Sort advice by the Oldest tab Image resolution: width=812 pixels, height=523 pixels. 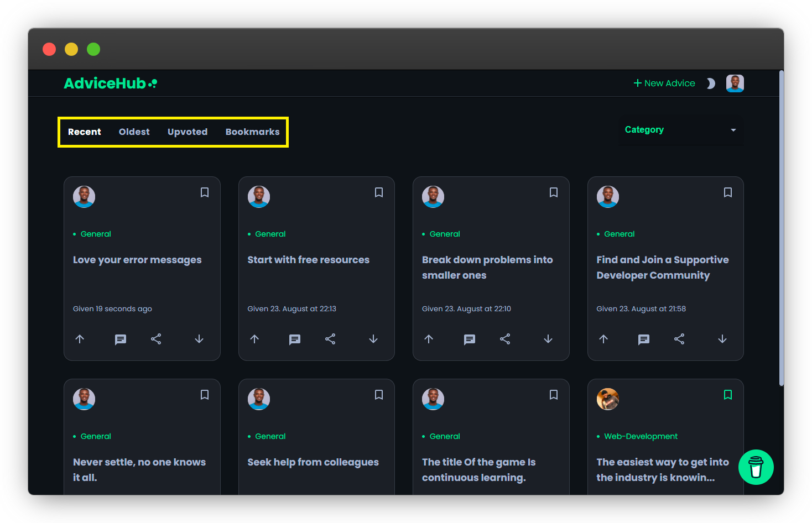[x=134, y=132]
